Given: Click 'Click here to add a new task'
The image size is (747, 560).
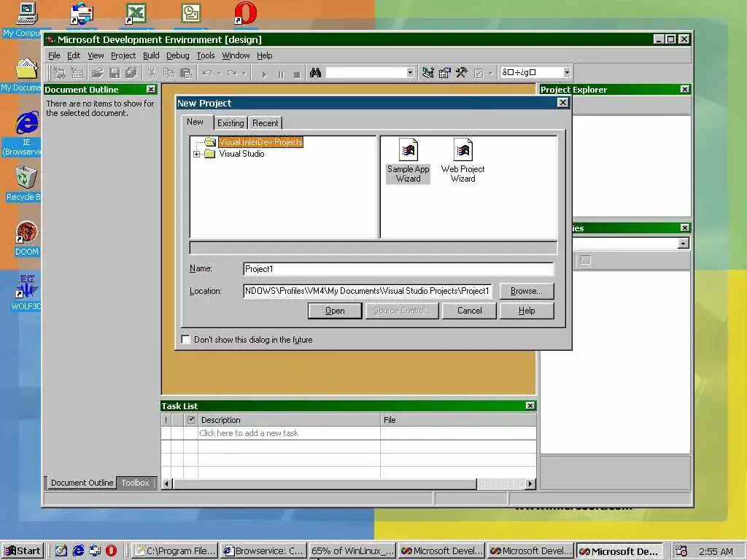Looking at the screenshot, I should pos(249,433).
